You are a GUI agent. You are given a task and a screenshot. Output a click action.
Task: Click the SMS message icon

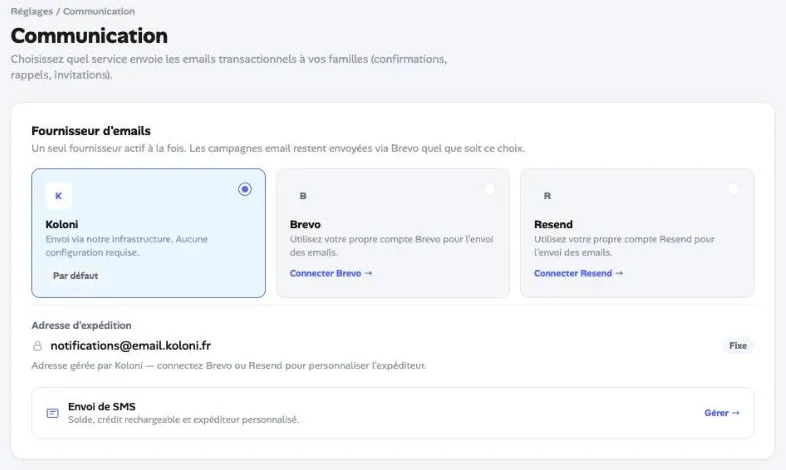(x=52, y=413)
